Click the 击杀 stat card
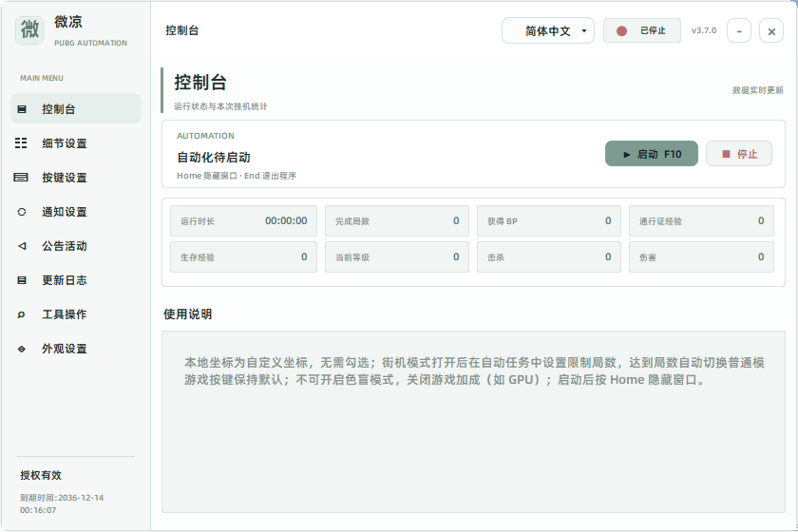The image size is (798, 532). (x=549, y=257)
